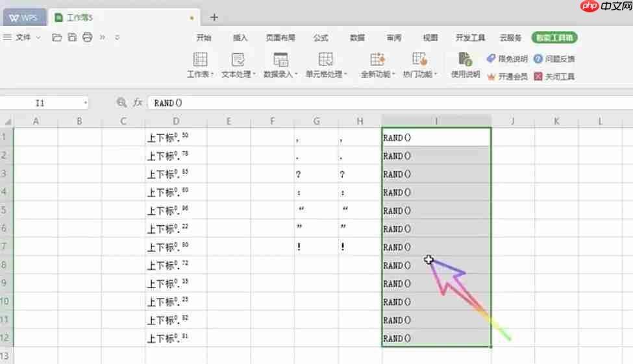The image size is (633, 364).
Task: Open the 使用说明 document icon
Action: coord(465,59)
